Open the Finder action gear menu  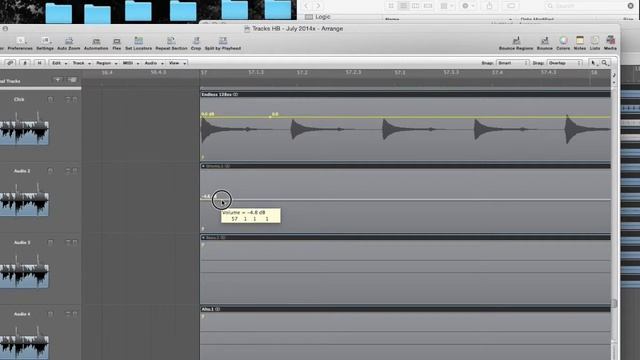click(468, 6)
